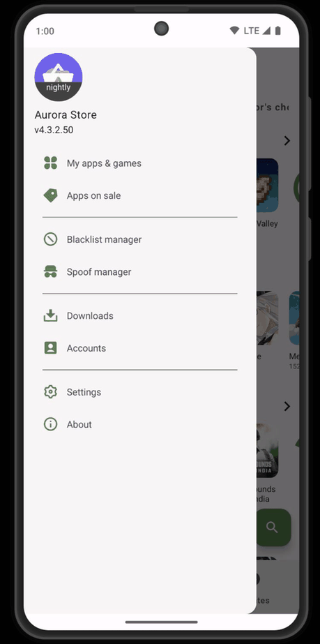320x644 pixels.
Task: Tap the Downloads tray icon
Action: 50,316
